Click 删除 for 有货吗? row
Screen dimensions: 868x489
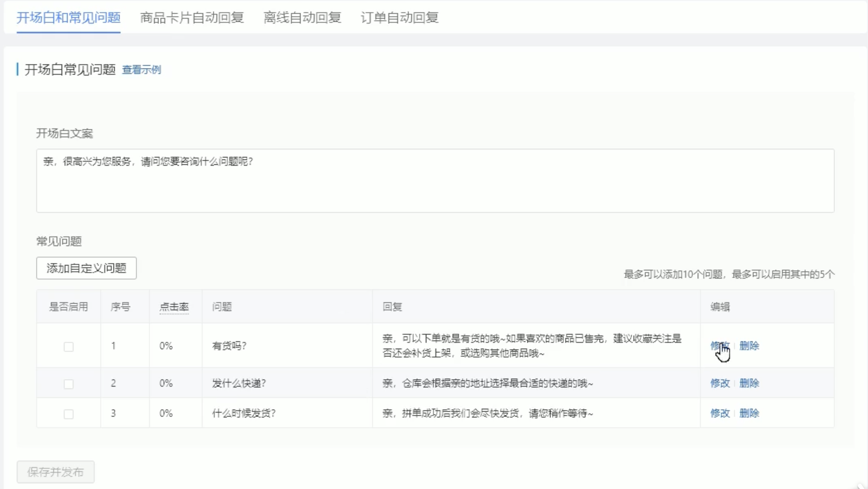point(749,346)
